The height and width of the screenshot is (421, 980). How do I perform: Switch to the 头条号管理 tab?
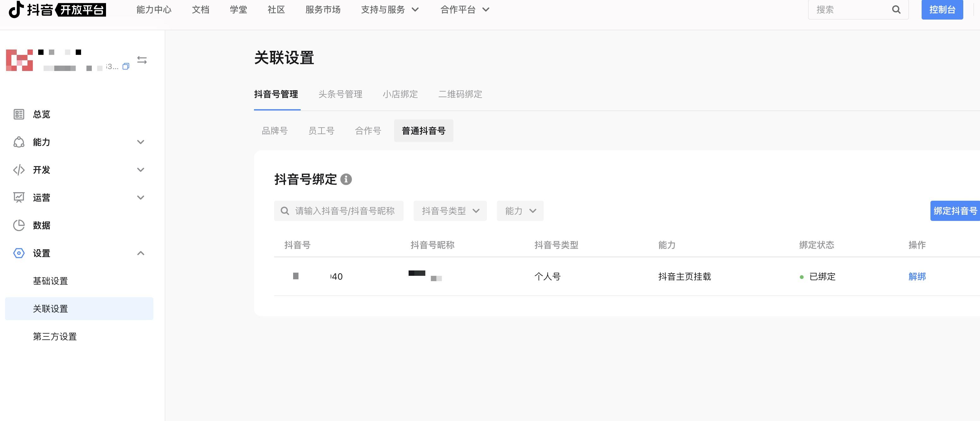[x=340, y=94]
